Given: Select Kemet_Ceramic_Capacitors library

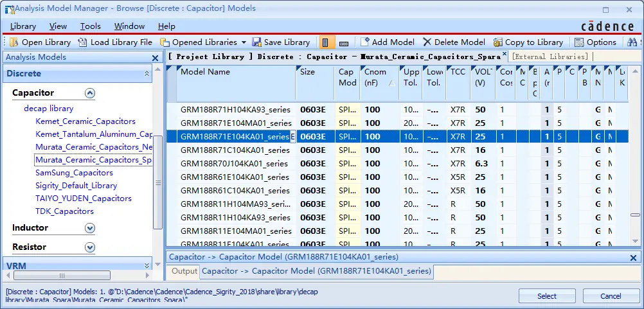Looking at the screenshot, I should [85, 121].
